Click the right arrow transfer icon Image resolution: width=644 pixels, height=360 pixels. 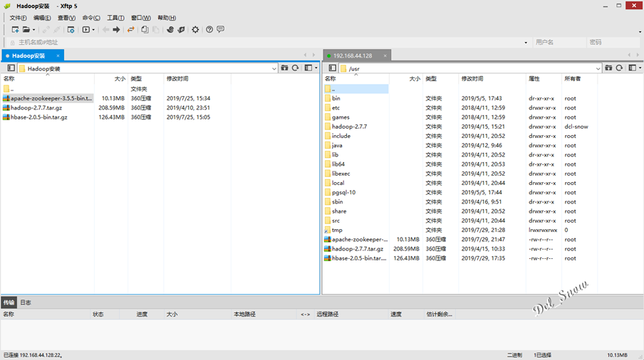tap(116, 29)
